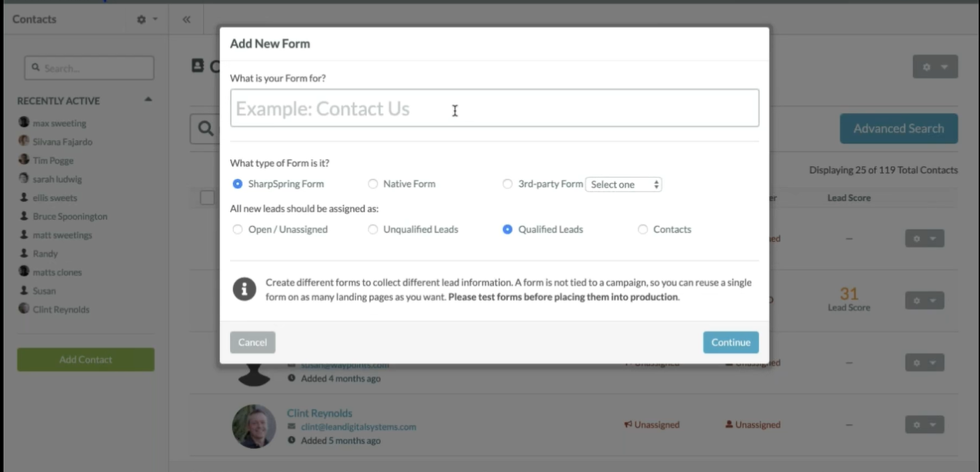The image size is (980, 472).
Task: Select Open / Unassigned radio option
Action: [238, 229]
